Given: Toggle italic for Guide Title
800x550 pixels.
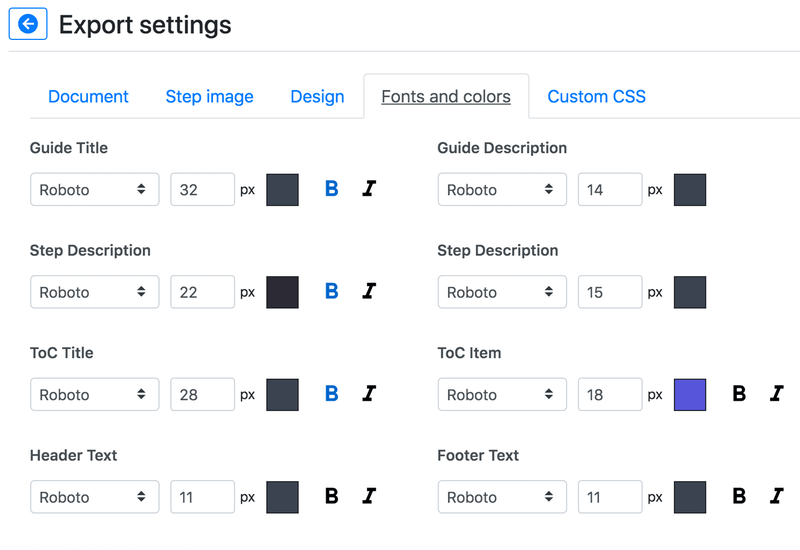Looking at the screenshot, I should click(x=369, y=189).
